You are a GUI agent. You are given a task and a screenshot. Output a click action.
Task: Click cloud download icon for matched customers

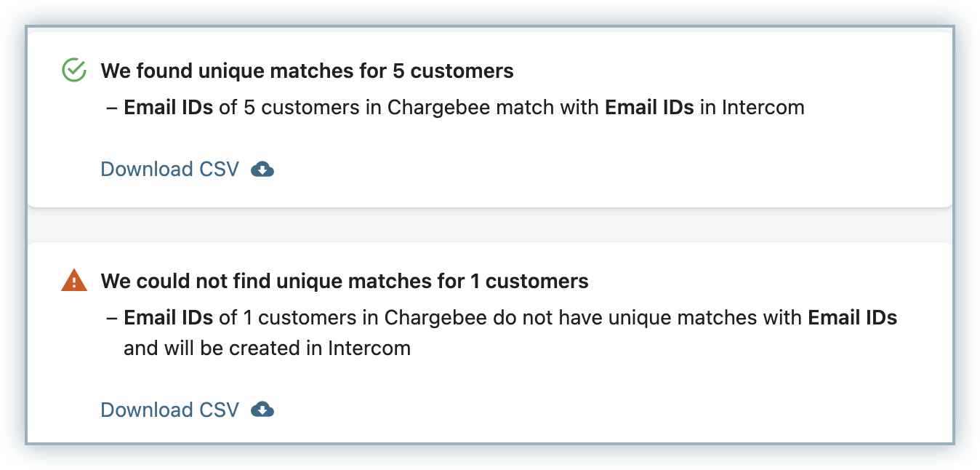click(x=262, y=170)
